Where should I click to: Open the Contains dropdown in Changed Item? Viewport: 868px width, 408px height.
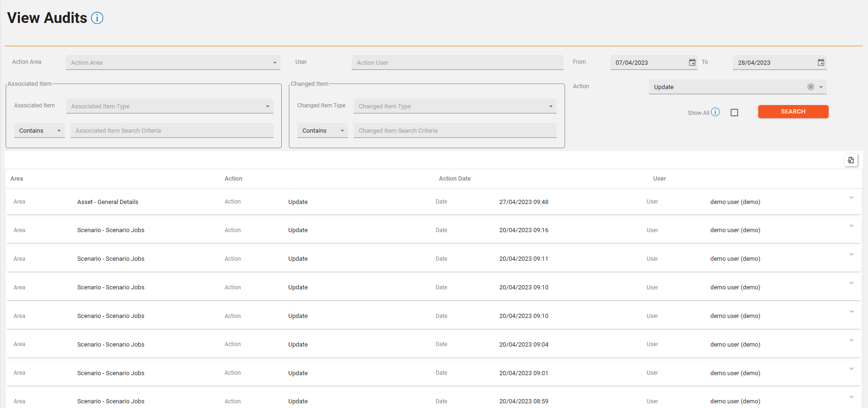[x=322, y=131]
